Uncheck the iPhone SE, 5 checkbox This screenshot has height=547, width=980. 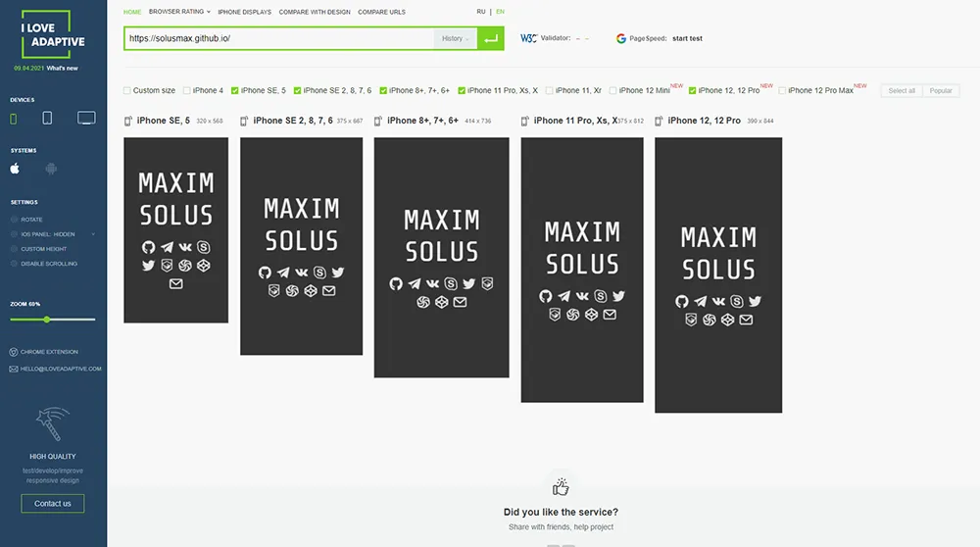click(235, 90)
